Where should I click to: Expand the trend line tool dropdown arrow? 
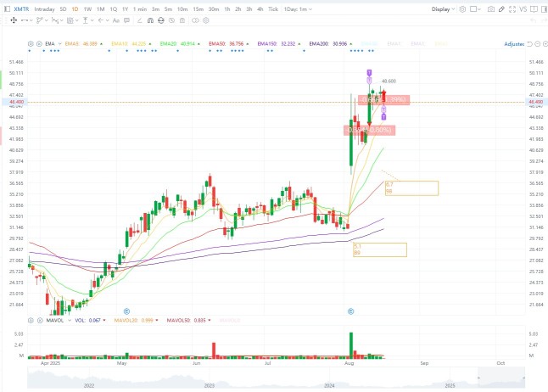[31, 20]
